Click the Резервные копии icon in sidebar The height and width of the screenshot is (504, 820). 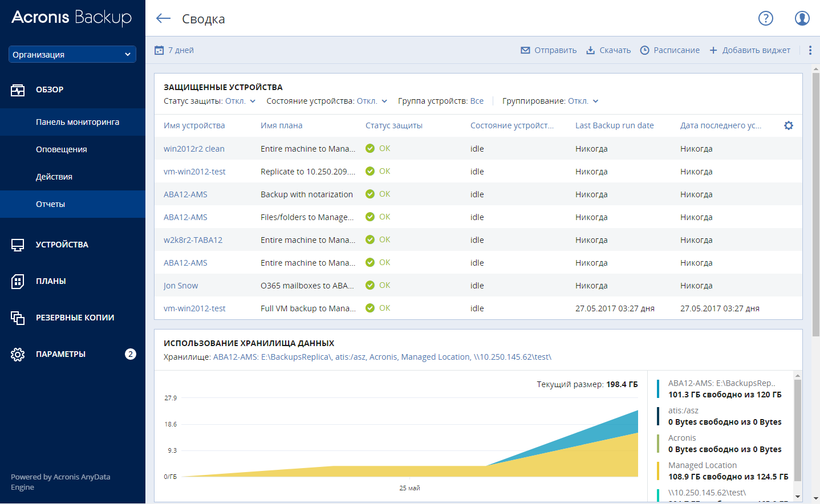pyautogui.click(x=18, y=318)
